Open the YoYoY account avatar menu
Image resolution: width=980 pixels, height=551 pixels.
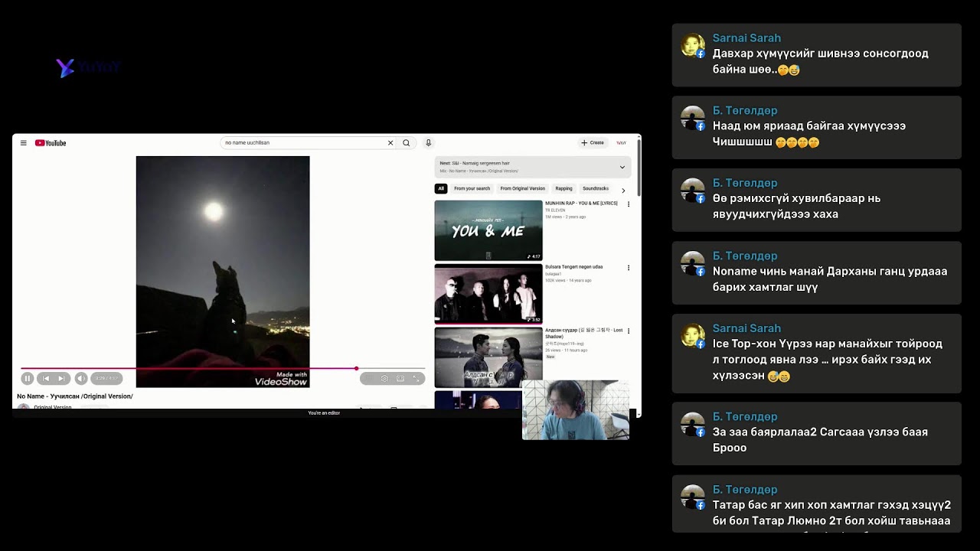pos(622,143)
